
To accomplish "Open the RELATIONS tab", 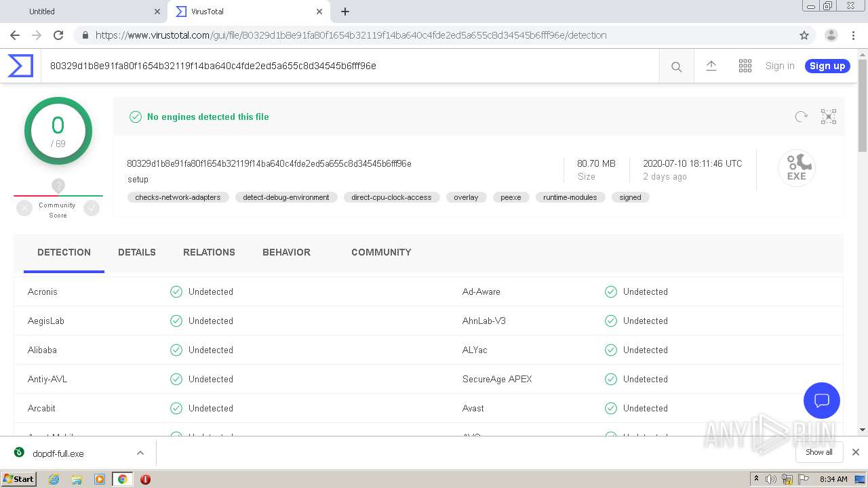I will click(209, 252).
